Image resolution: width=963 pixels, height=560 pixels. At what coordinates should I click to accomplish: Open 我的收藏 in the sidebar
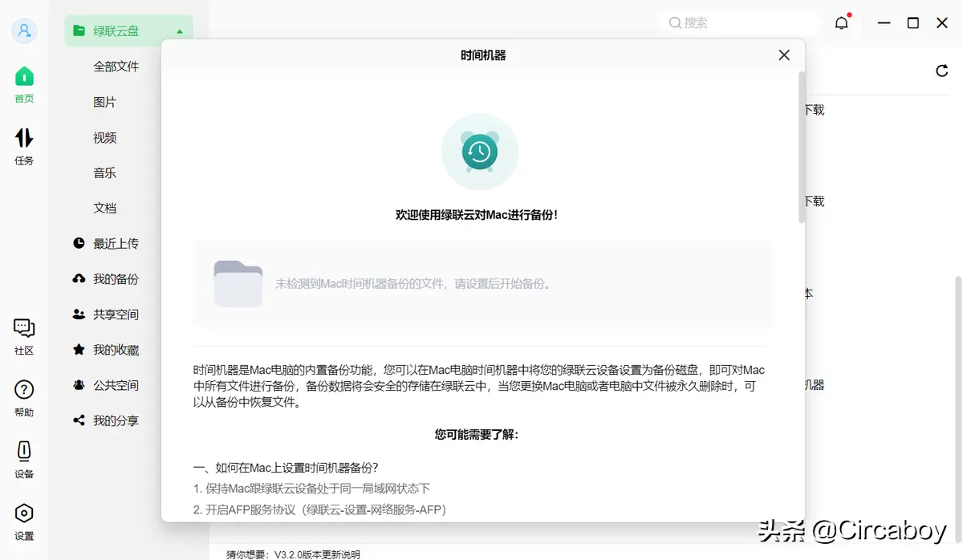pyautogui.click(x=116, y=350)
